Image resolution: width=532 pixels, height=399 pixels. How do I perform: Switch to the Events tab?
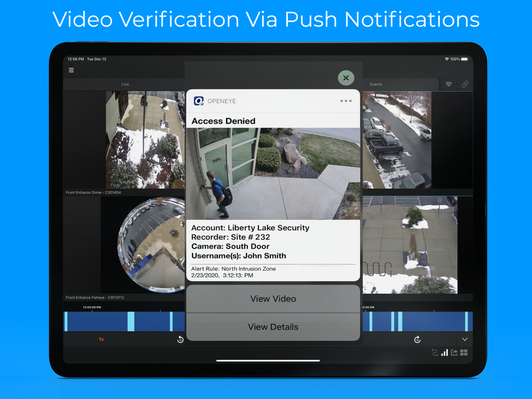[376, 84]
